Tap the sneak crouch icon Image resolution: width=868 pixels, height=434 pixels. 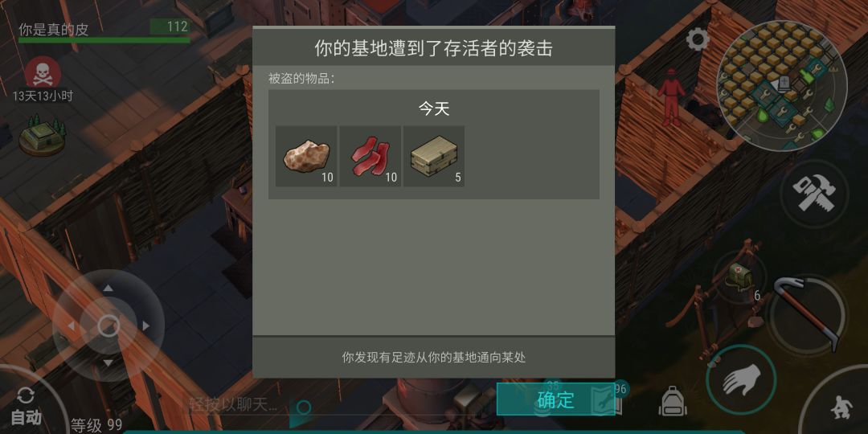841,408
